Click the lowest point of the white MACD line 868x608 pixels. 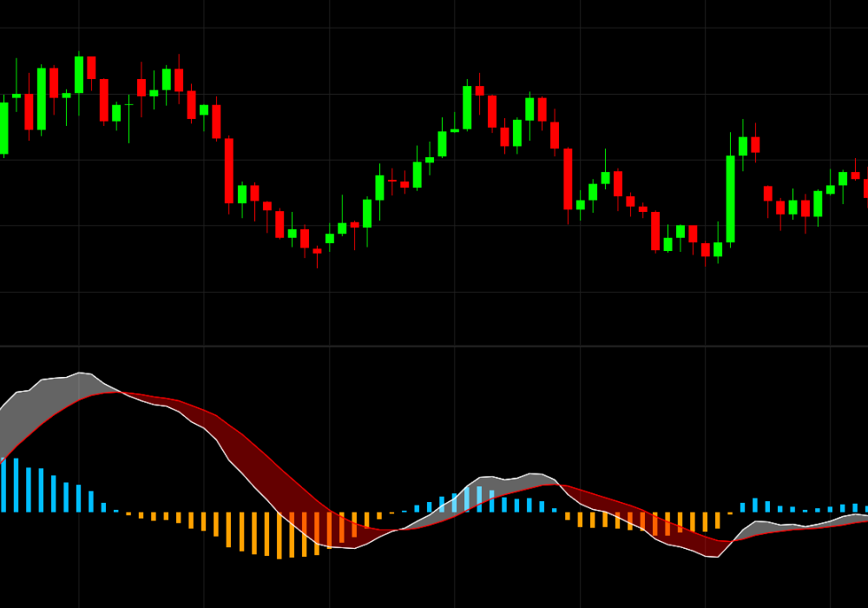[715, 557]
